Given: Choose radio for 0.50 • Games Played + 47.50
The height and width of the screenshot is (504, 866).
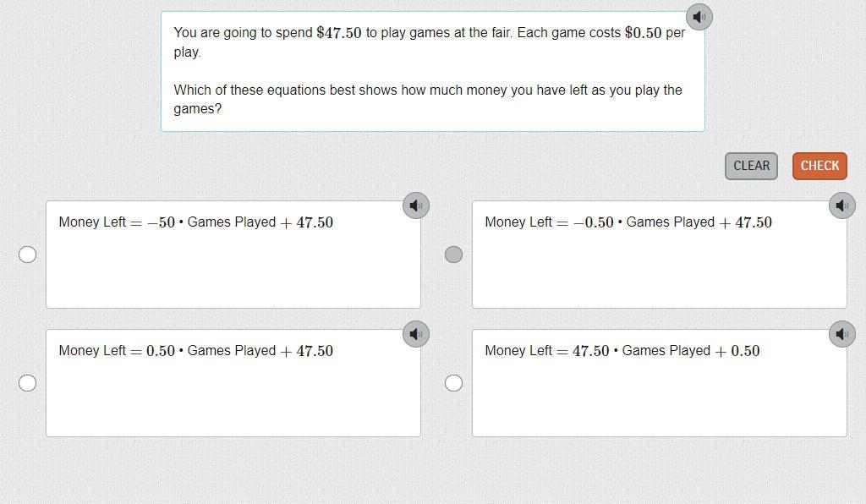Looking at the screenshot, I should (x=28, y=383).
